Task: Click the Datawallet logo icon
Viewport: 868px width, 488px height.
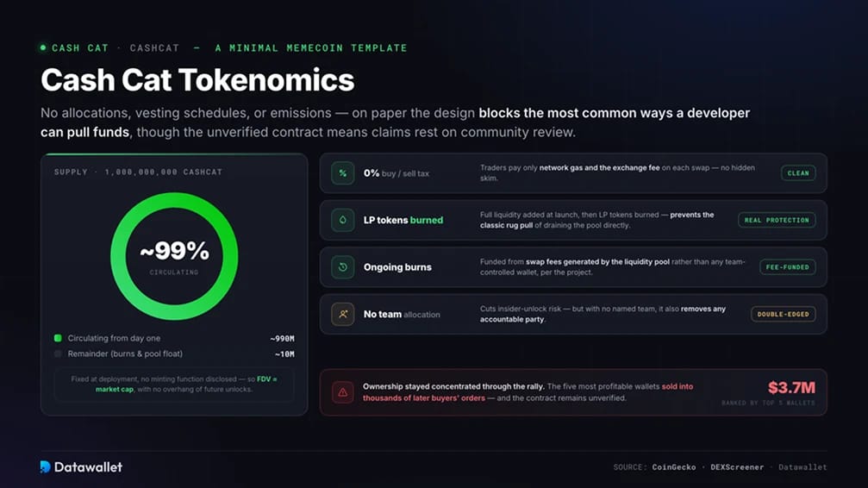Action: (46, 467)
